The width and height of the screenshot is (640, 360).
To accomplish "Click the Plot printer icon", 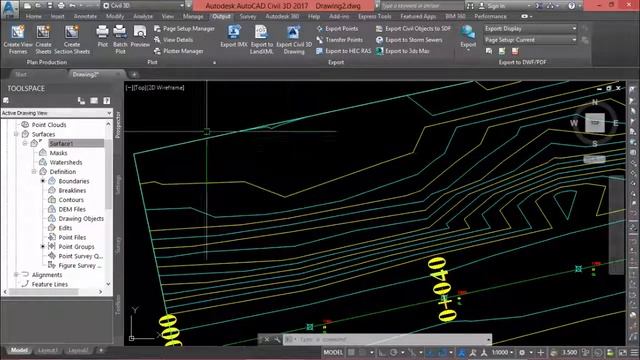I will pos(102,31).
